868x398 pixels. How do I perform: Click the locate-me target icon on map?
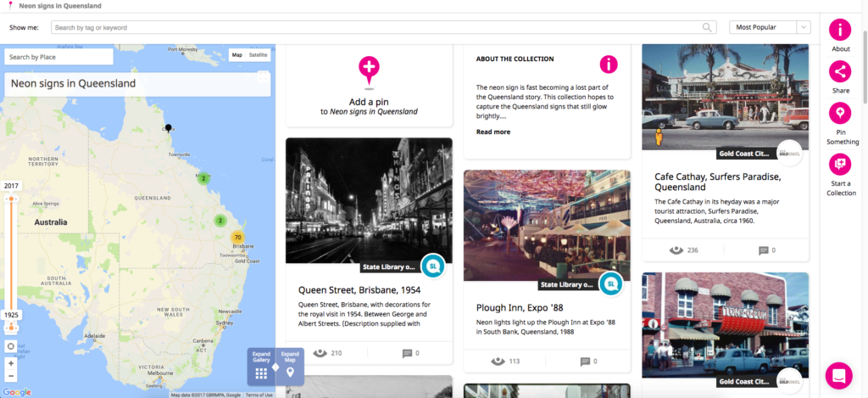click(10, 346)
